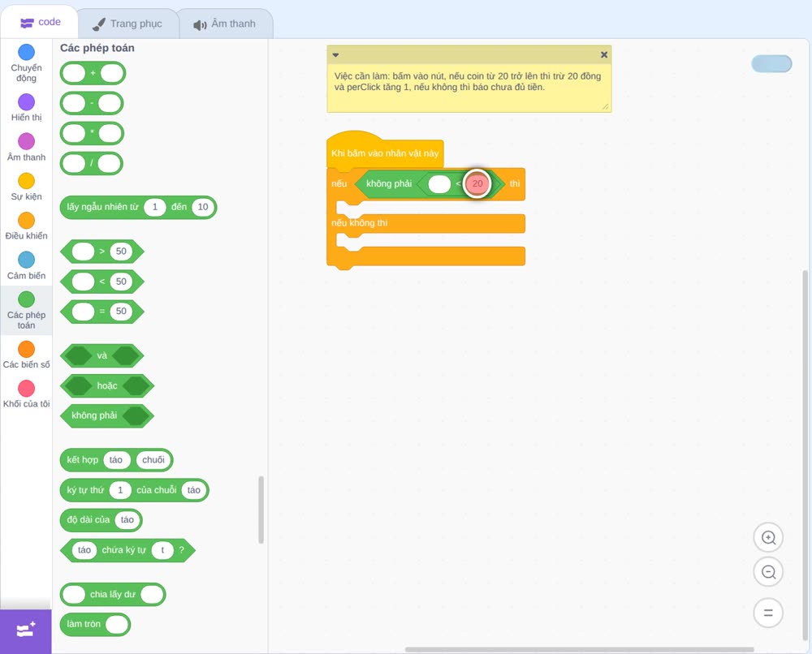Screen dimensions: 812x654
Task: Select the độ dài của block
Action: click(x=101, y=520)
